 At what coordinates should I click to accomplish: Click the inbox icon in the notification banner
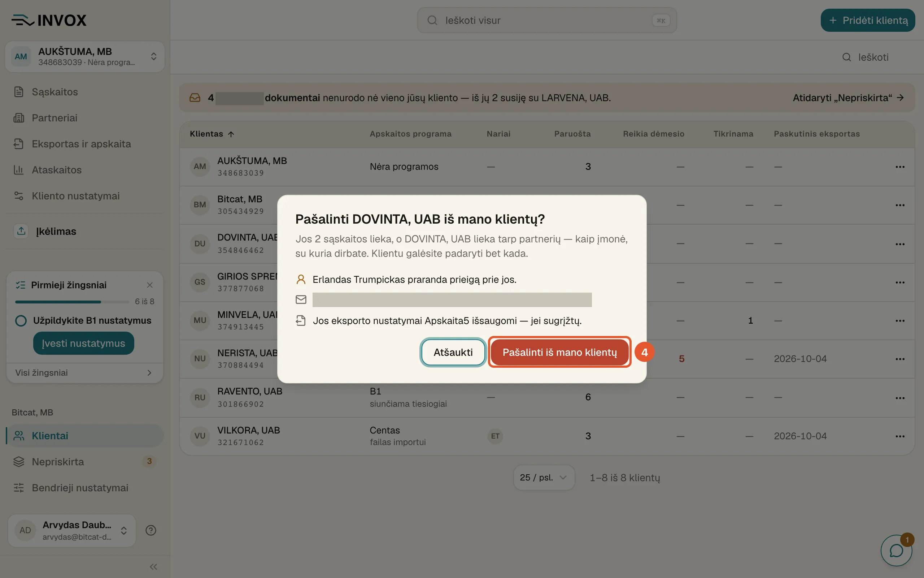click(195, 98)
